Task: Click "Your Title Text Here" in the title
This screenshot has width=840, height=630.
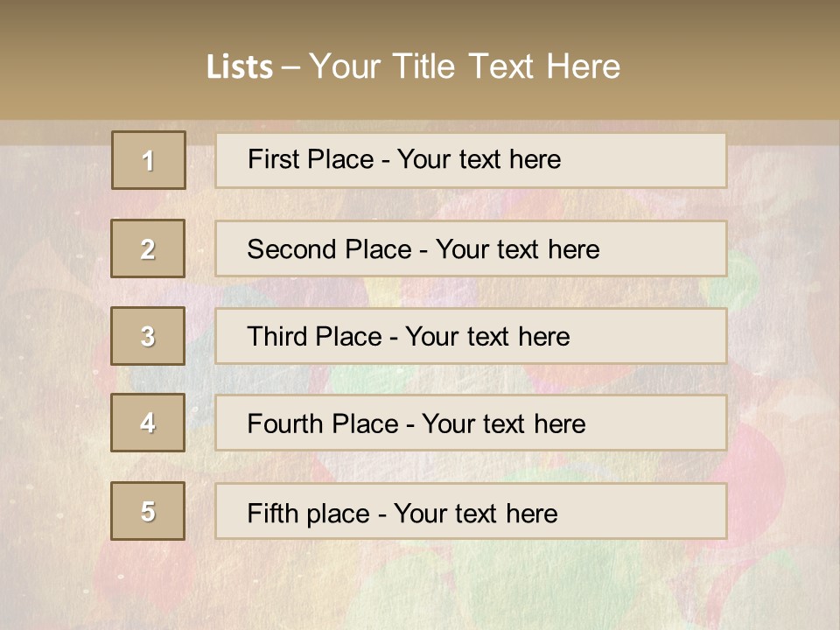Action: 465,66
